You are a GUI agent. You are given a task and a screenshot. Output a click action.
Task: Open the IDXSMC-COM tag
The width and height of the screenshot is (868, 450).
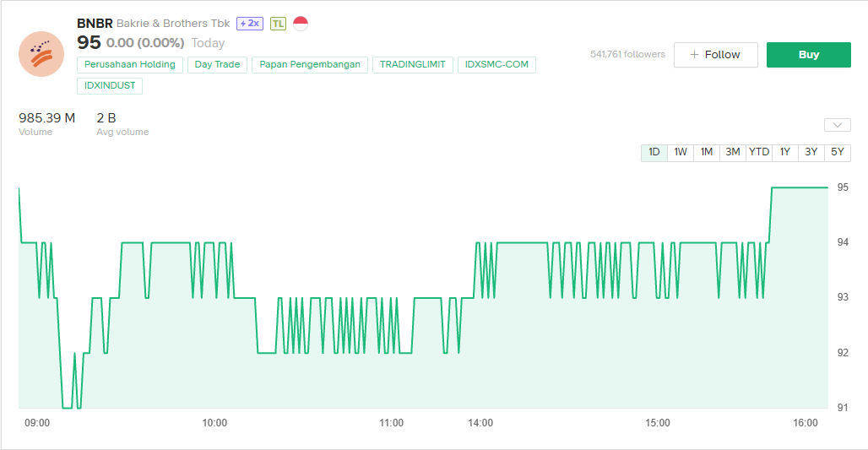(x=496, y=65)
